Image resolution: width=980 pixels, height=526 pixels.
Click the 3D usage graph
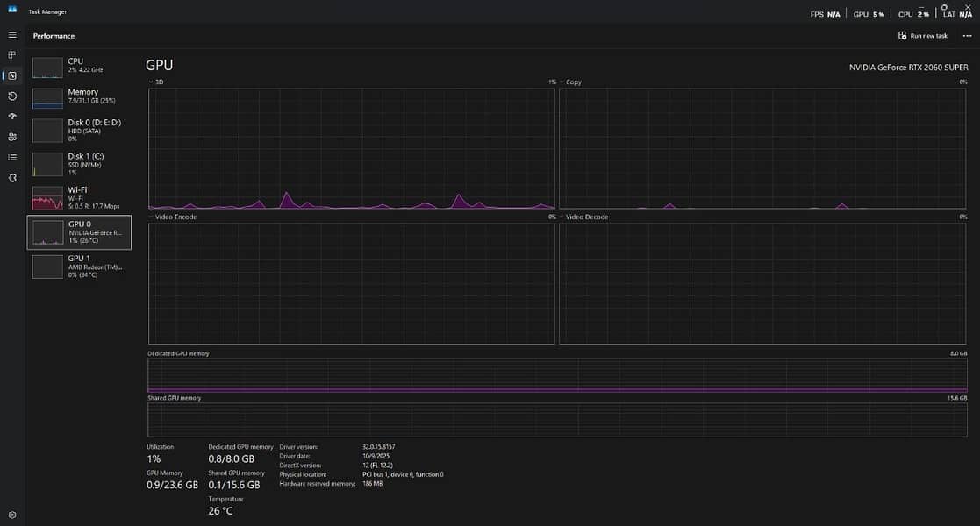point(351,149)
